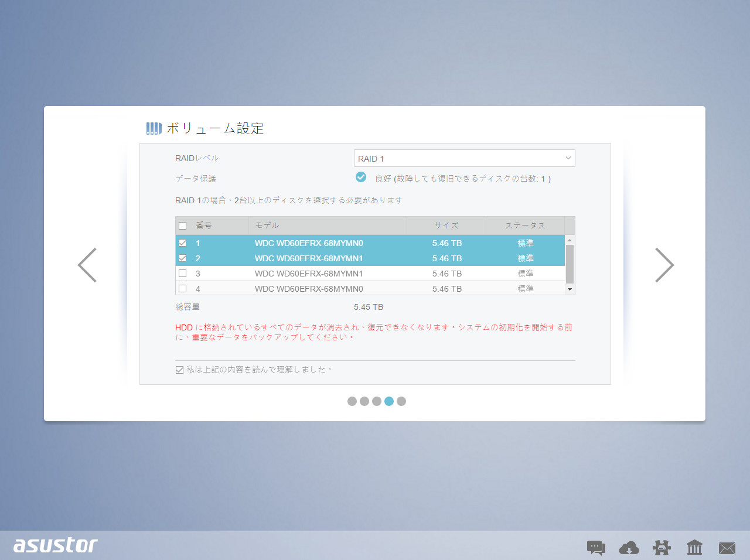The image size is (750, 560).
Task: Check the checkbox for disk 3
Action: click(182, 273)
